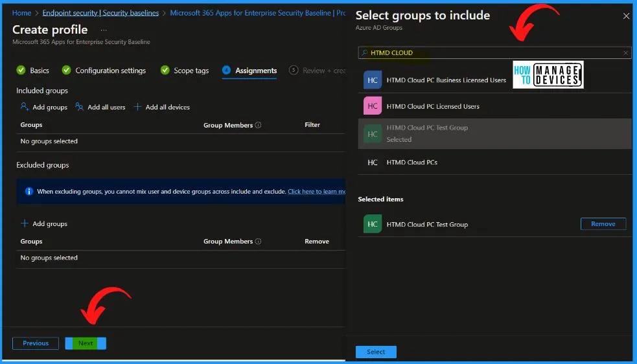The image size is (637, 364).
Task: Switch to the Scope tags step
Action: [x=185, y=71]
